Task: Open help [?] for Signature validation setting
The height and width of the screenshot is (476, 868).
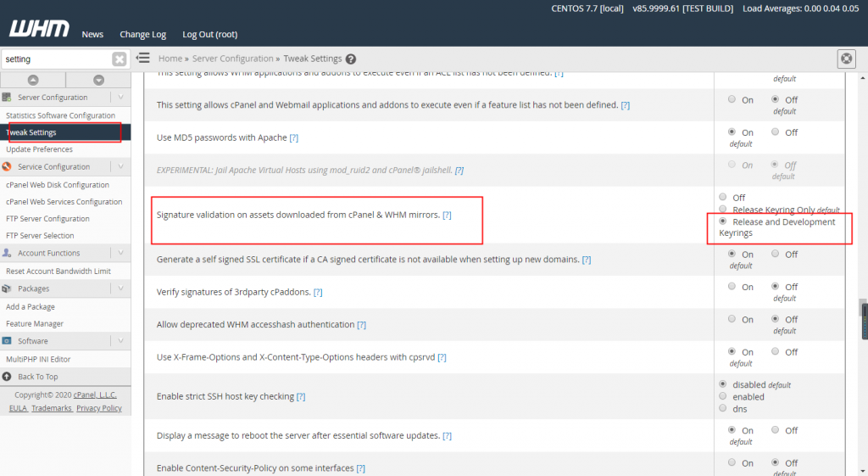Action: [x=447, y=215]
